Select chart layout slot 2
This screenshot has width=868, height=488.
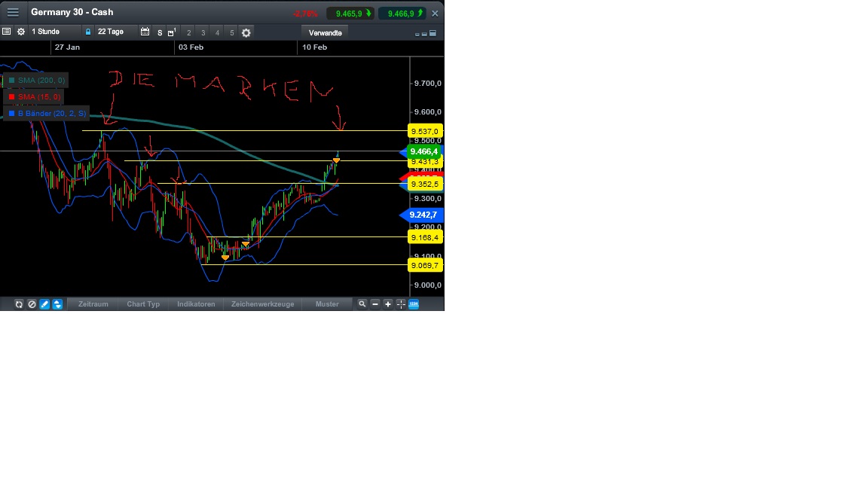click(188, 32)
